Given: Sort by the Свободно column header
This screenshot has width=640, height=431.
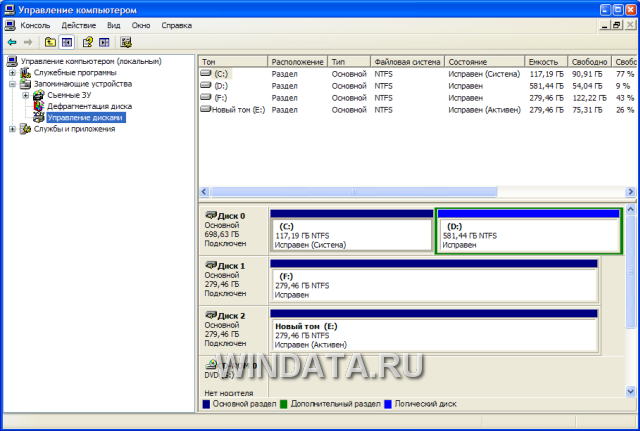Looking at the screenshot, I should (x=589, y=62).
